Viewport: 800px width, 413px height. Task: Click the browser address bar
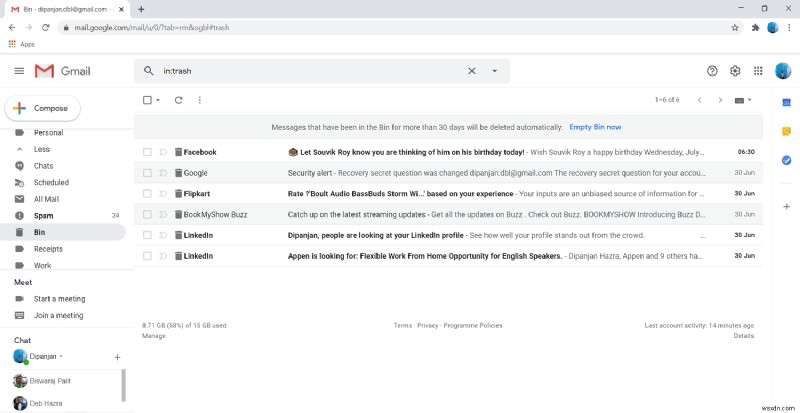coord(401,28)
